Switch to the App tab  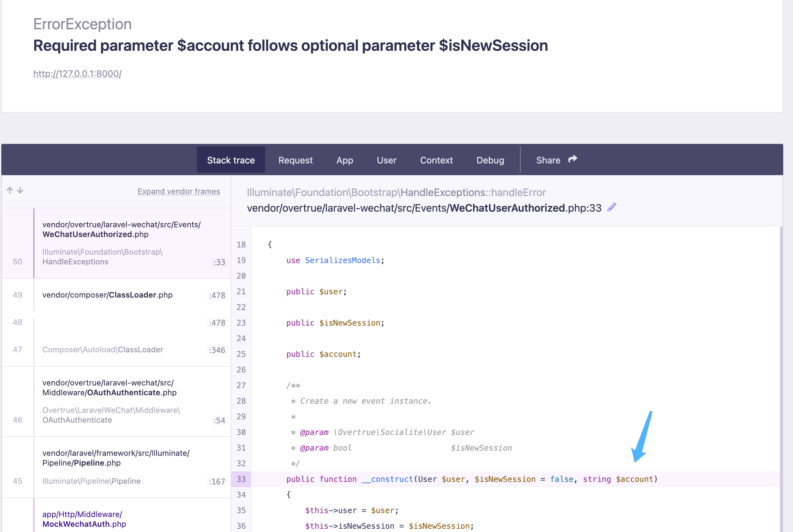click(x=345, y=160)
